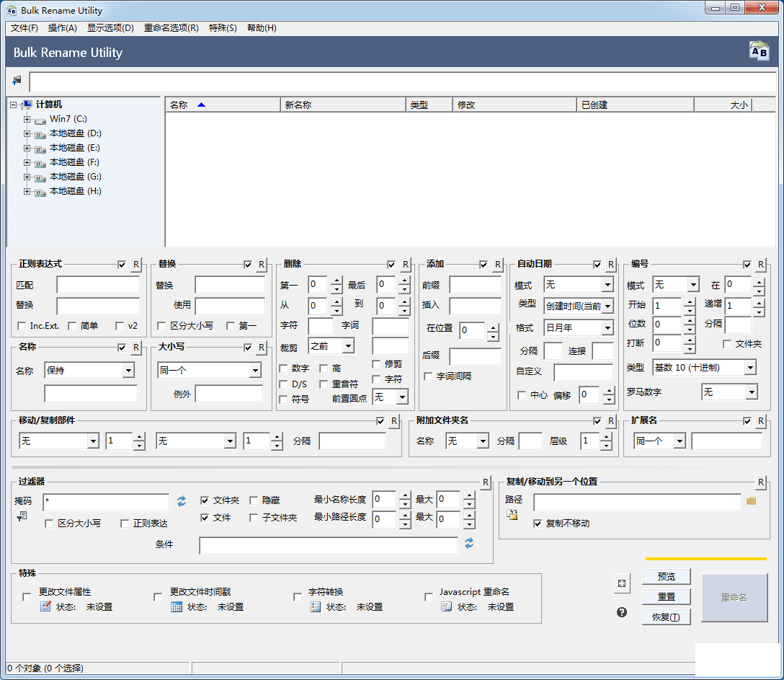The height and width of the screenshot is (680, 784).
Task: Decrease the 最小名称长度 spinner value
Action: pyautogui.click(x=405, y=504)
